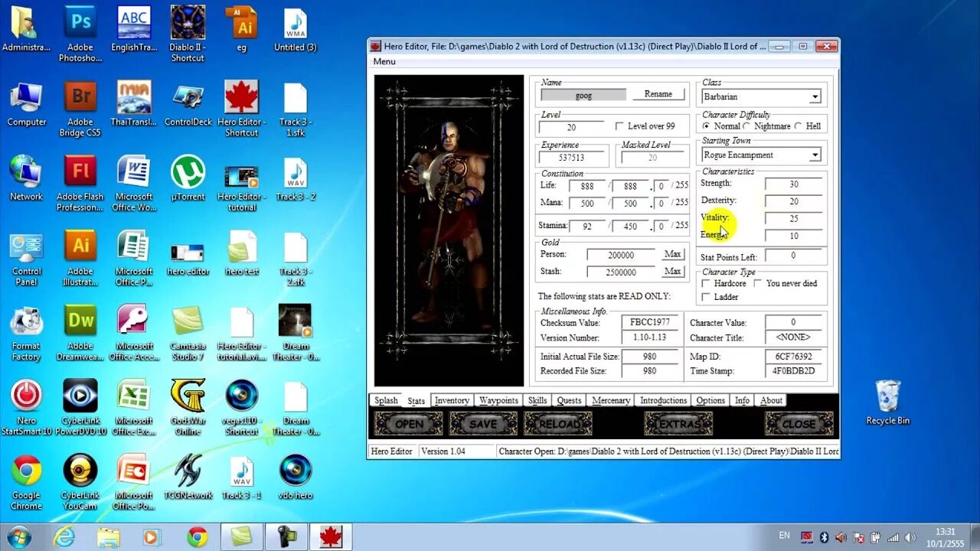The width and height of the screenshot is (980, 551).
Task: Click the SAVE button
Action: tap(483, 423)
